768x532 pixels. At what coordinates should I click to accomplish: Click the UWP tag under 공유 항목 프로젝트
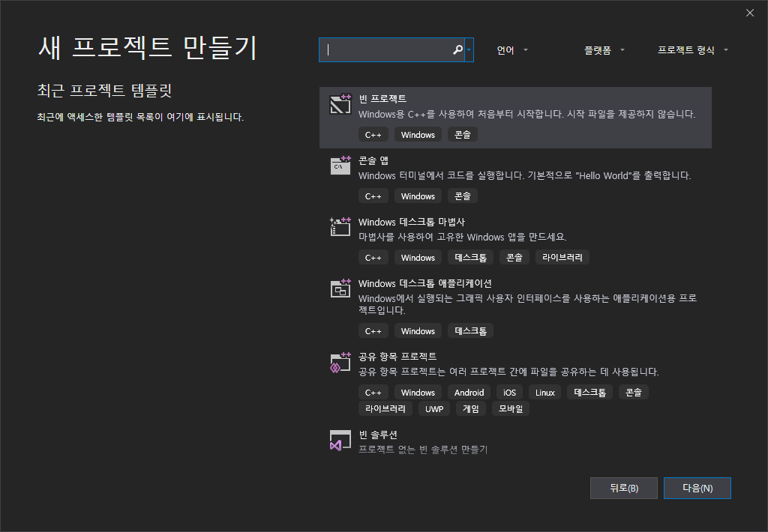coord(434,408)
